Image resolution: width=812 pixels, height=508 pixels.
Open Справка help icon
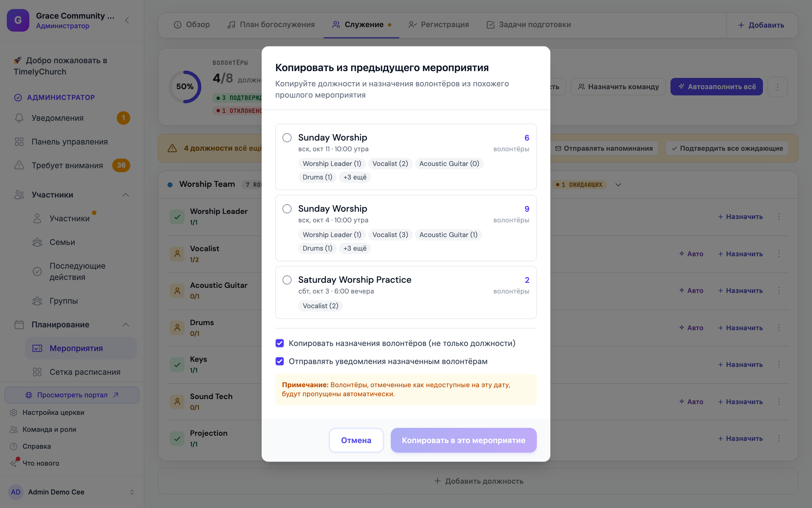[14, 446]
